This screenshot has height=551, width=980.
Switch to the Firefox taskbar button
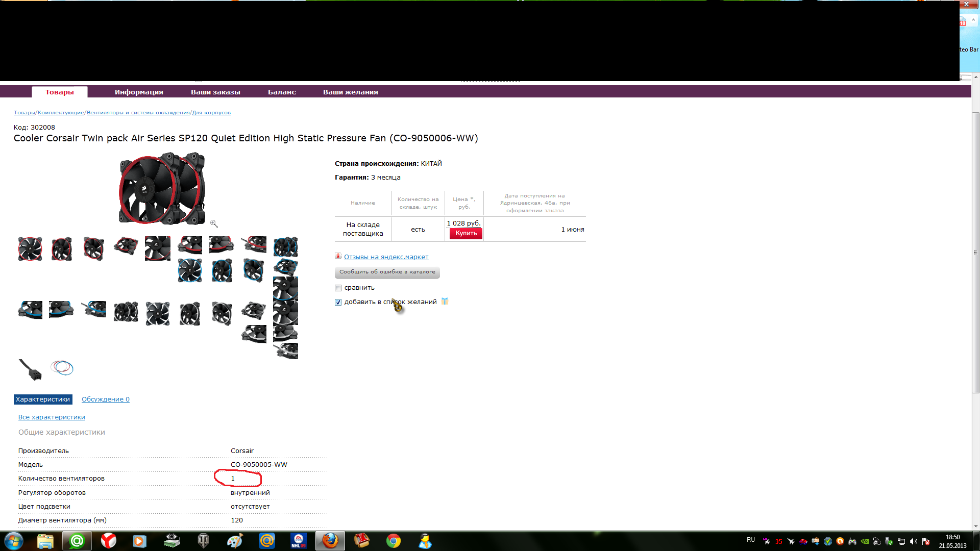point(330,541)
